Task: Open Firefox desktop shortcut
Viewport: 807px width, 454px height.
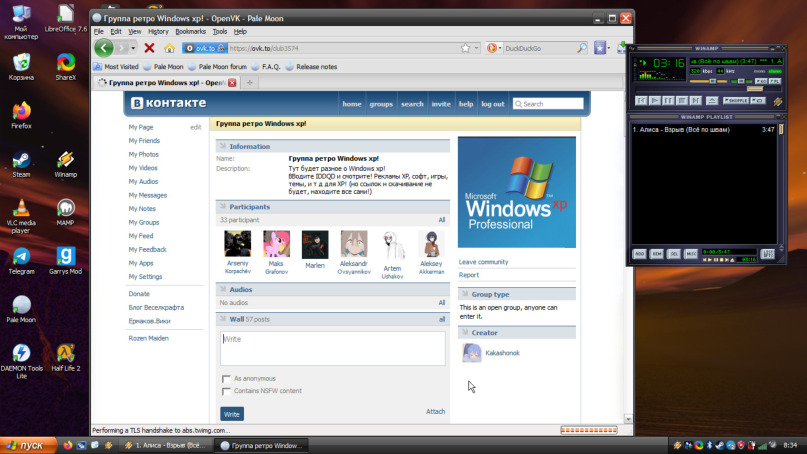Action: point(21,115)
